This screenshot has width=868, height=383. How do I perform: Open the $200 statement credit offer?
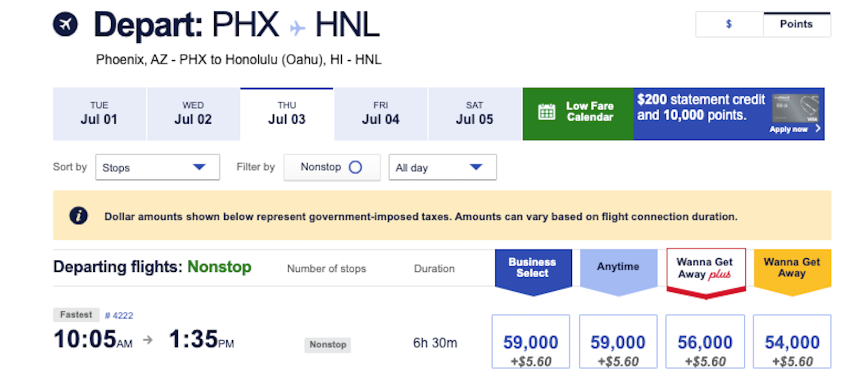coord(729,114)
